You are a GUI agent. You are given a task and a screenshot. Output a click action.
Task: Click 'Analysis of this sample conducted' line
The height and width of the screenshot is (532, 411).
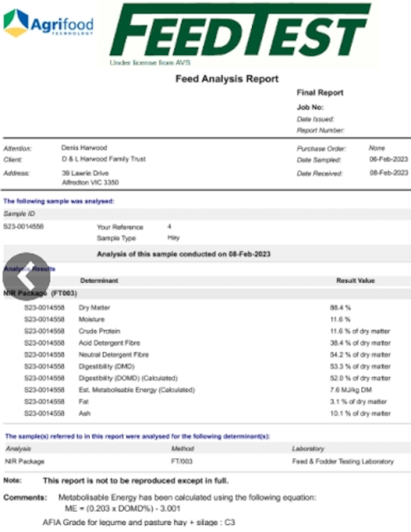(184, 254)
